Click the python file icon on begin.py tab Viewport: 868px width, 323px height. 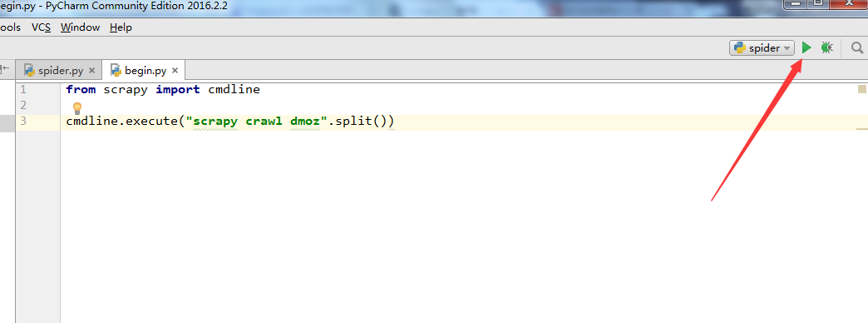[x=116, y=71]
